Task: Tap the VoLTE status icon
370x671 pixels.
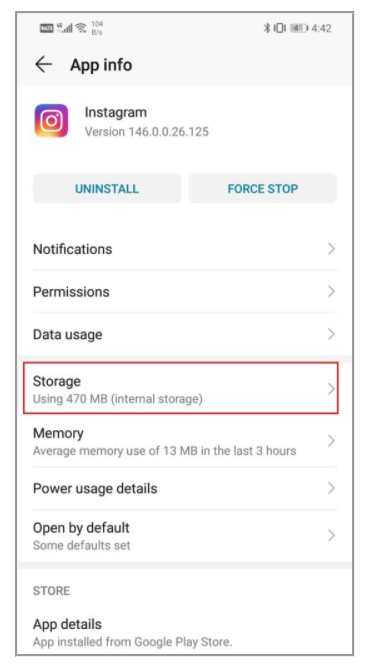Action: (46, 28)
